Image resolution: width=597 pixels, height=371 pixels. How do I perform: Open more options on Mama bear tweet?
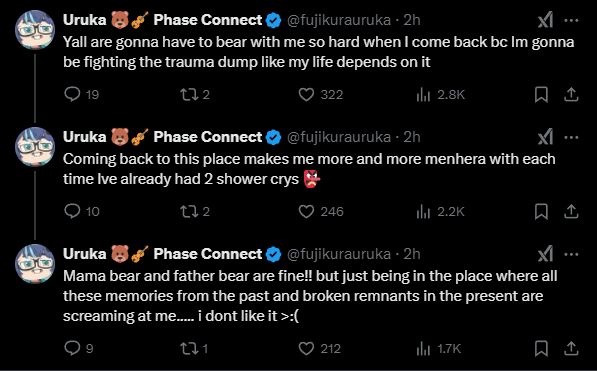[571, 254]
